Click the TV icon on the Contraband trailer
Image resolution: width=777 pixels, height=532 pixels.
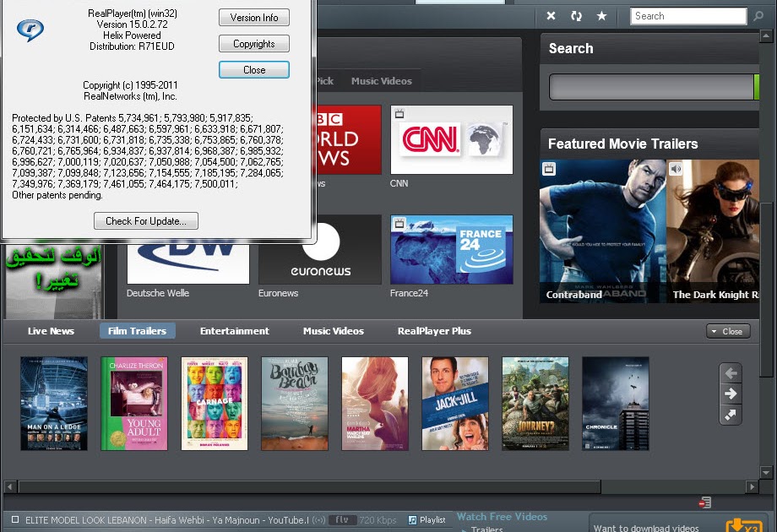549,169
